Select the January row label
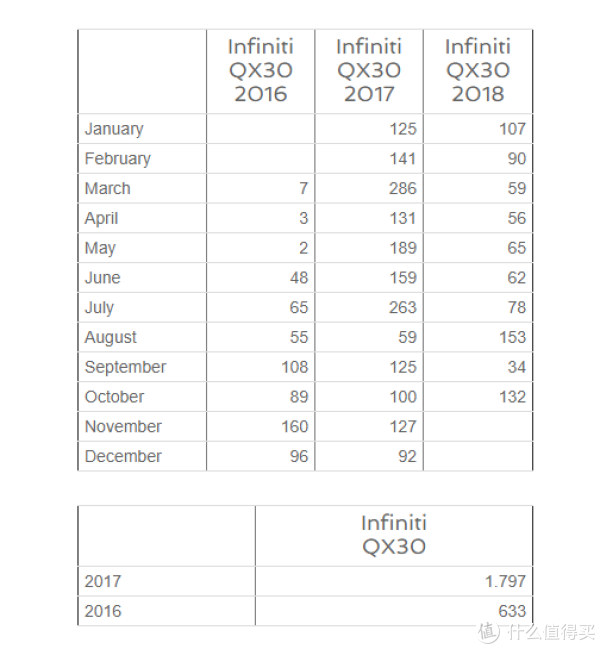Image resolution: width=600 pixels, height=649 pixels. coord(114,129)
